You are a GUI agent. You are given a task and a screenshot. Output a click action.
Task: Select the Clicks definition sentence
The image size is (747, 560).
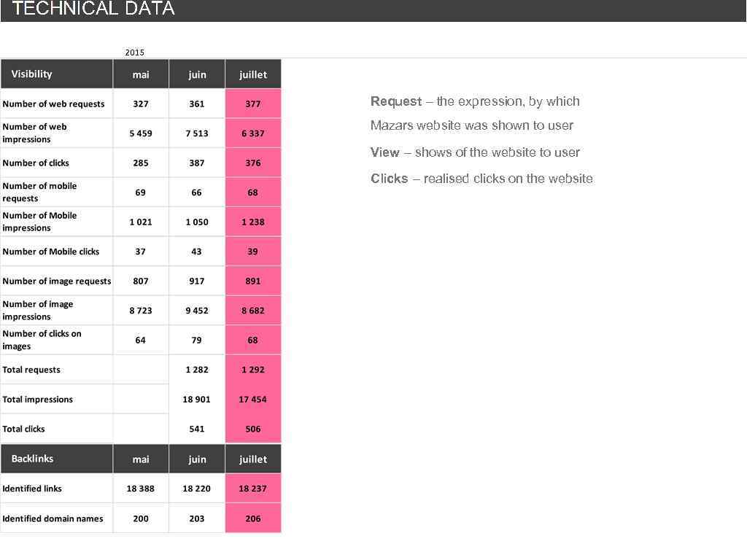tap(482, 179)
